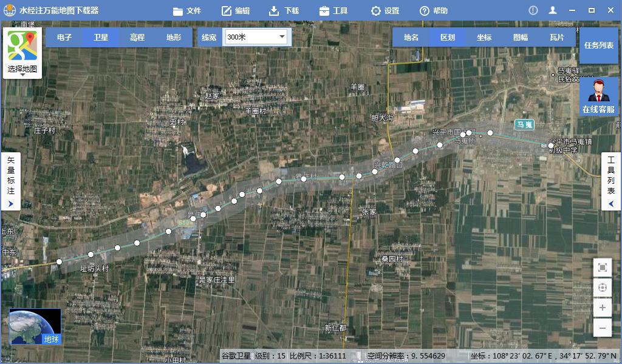Open the 下载 menu

pyautogui.click(x=284, y=10)
